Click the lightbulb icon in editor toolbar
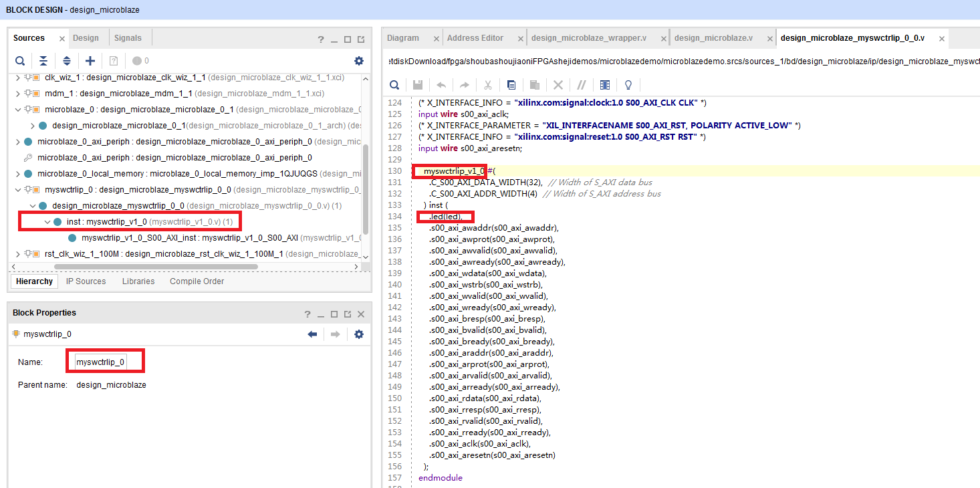980x488 pixels. 628,85
